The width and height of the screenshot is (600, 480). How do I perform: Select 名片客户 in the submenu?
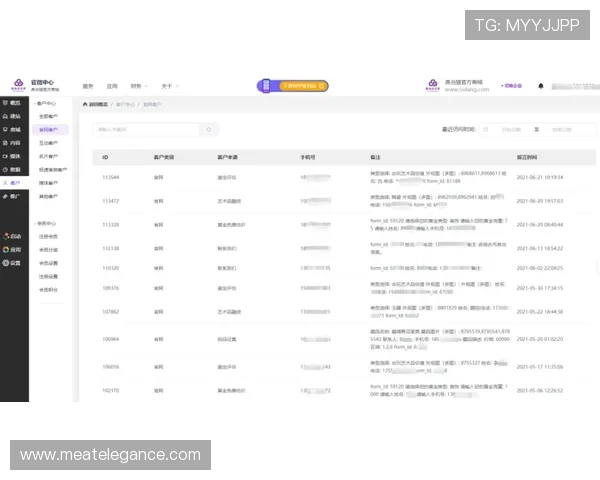(48, 156)
